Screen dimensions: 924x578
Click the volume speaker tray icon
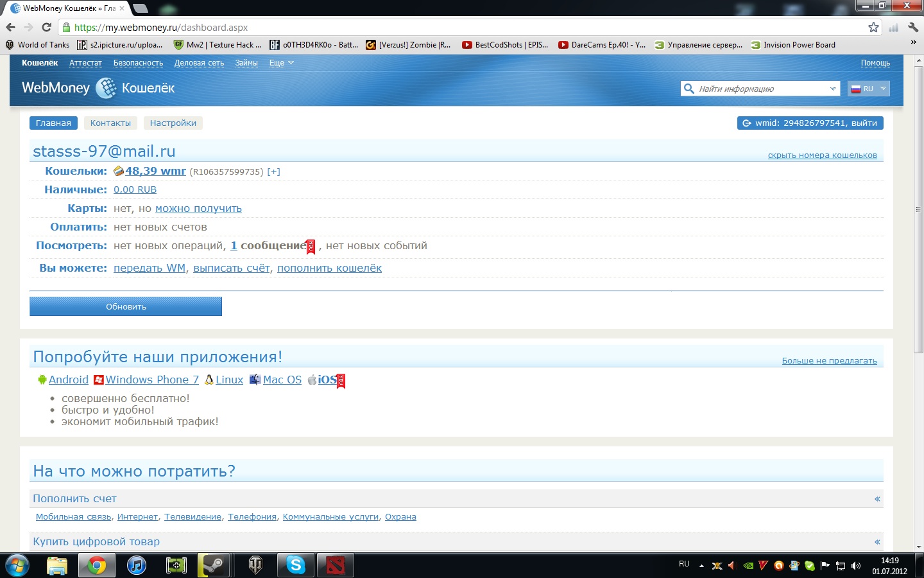pyautogui.click(x=855, y=566)
